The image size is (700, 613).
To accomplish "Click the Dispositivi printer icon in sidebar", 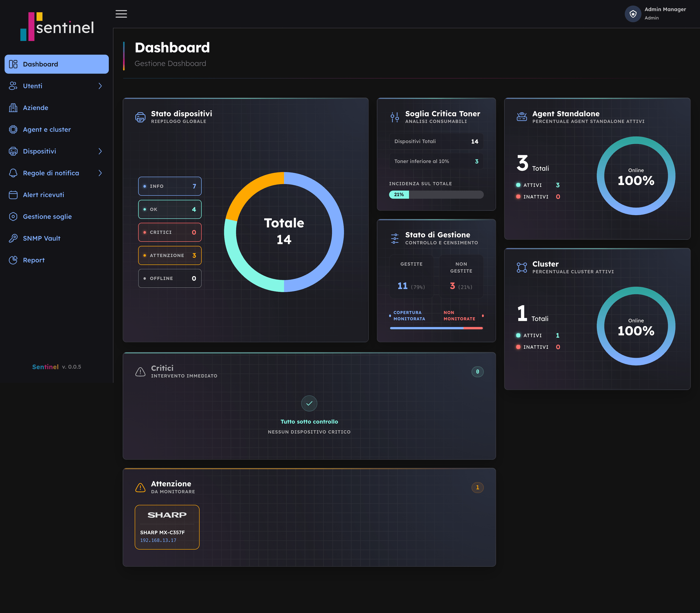I will [13, 151].
